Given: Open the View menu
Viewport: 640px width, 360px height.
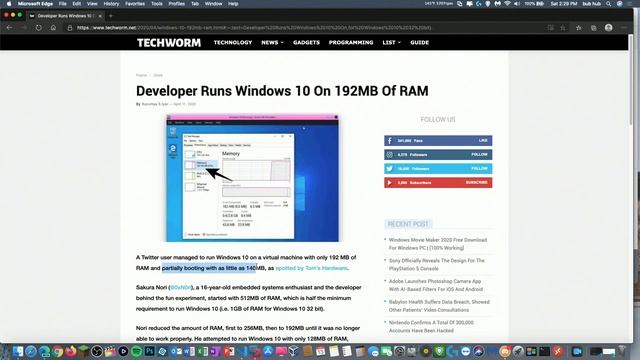Looking at the screenshot, I should [92, 4].
